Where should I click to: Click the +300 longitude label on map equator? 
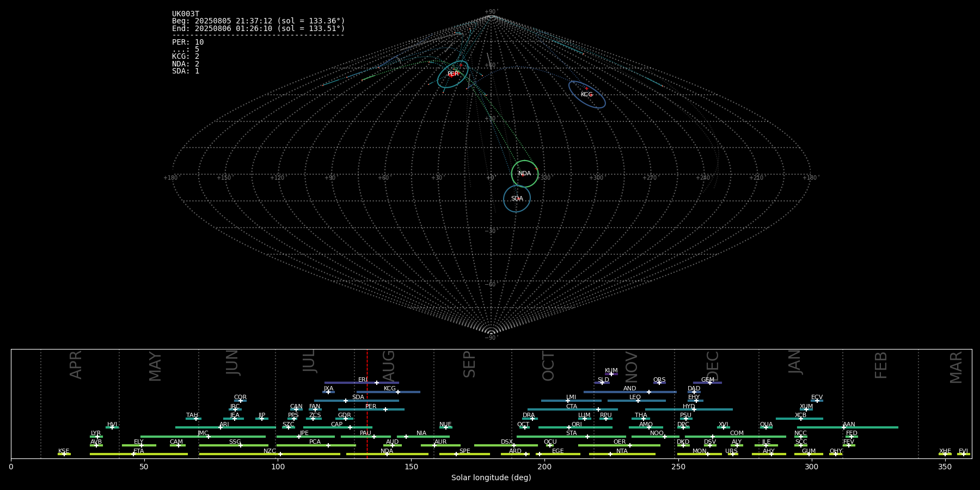(597, 178)
